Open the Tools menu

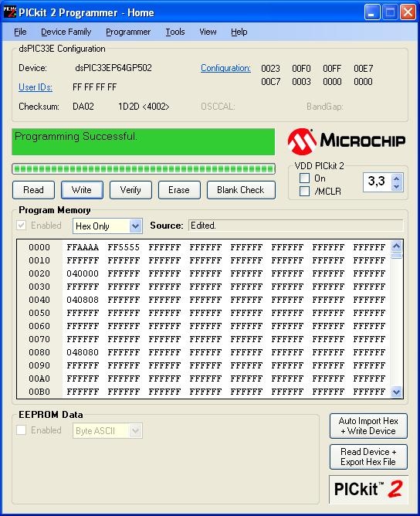175,32
